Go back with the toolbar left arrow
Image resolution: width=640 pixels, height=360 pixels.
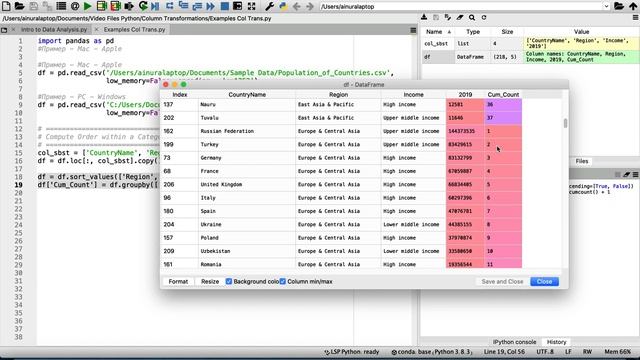(297, 6)
